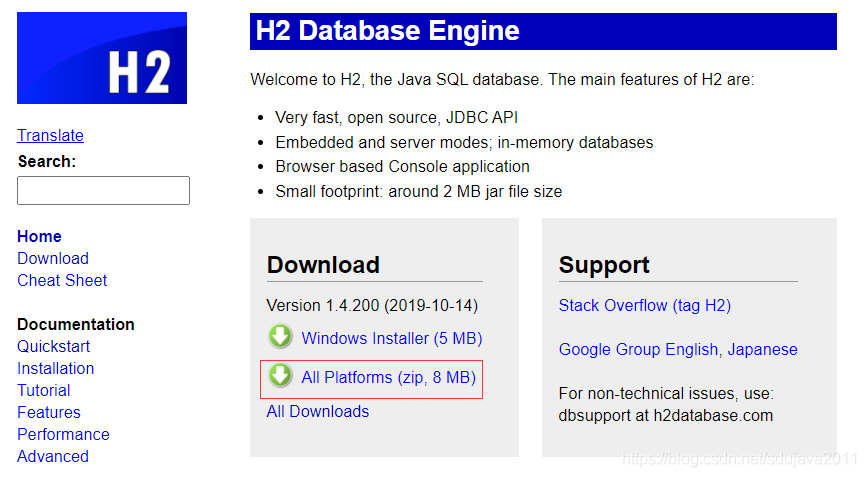The width and height of the screenshot is (866, 477).
Task: Click 'Small footprint: around 2 MB' bullet
Action: tap(419, 192)
